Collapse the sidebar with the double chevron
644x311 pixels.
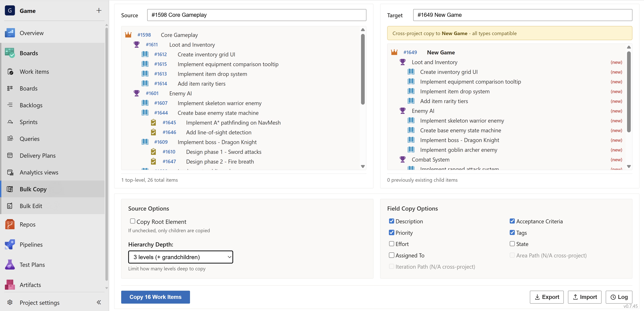pyautogui.click(x=99, y=302)
